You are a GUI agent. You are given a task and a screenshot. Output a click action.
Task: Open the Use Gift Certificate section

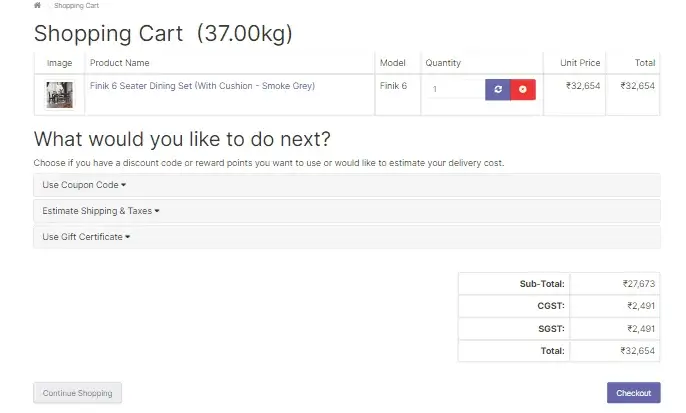[84, 237]
